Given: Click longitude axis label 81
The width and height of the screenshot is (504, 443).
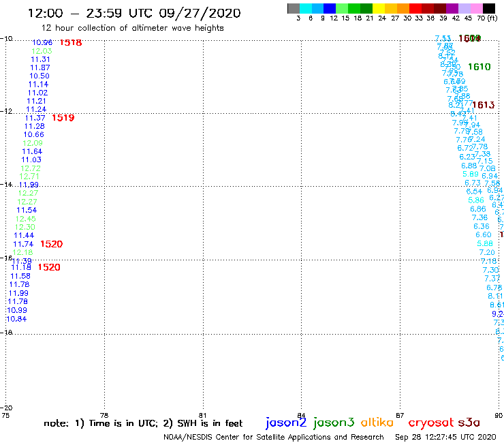Looking at the screenshot, I should pos(202,415).
